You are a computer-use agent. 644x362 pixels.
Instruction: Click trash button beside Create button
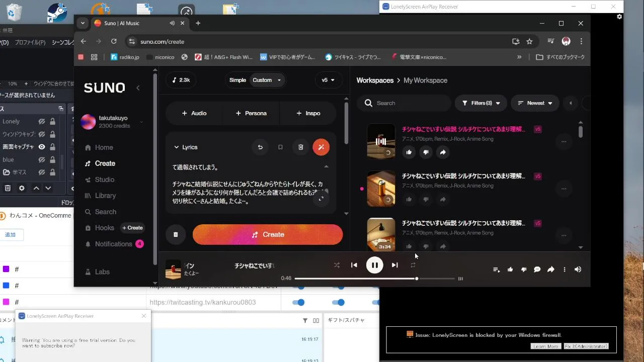click(x=176, y=235)
